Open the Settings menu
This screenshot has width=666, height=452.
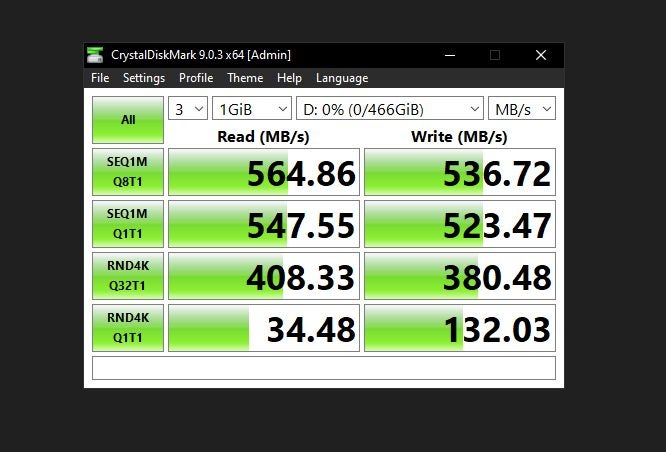pyautogui.click(x=144, y=78)
